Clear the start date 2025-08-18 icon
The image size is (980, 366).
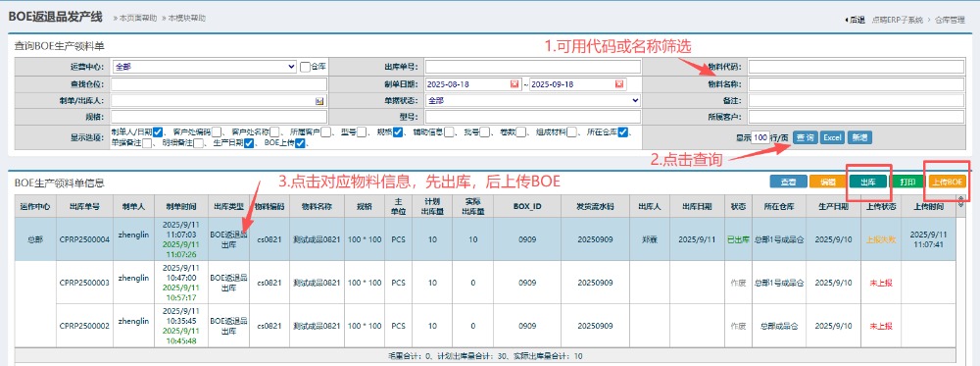click(x=514, y=83)
